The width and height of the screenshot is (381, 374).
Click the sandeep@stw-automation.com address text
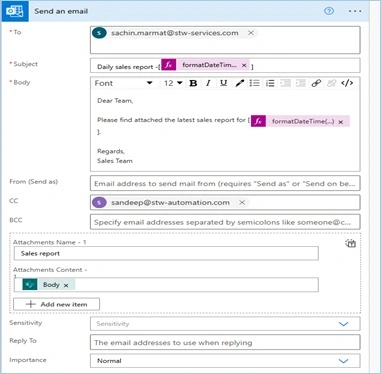tap(170, 202)
